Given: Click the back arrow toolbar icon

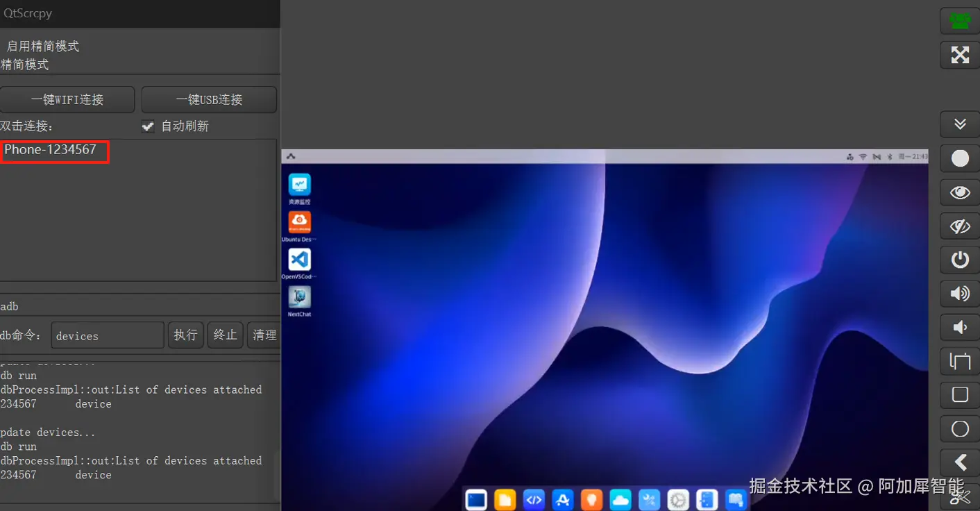Looking at the screenshot, I should pos(960,462).
